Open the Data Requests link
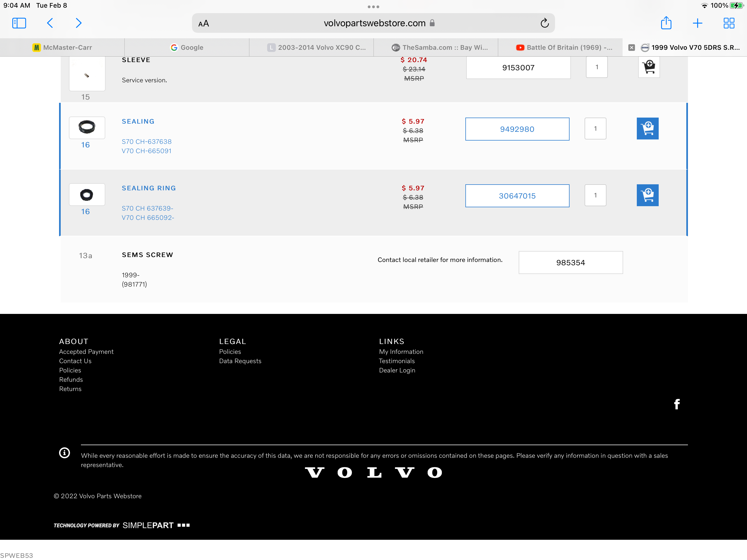 (x=240, y=361)
